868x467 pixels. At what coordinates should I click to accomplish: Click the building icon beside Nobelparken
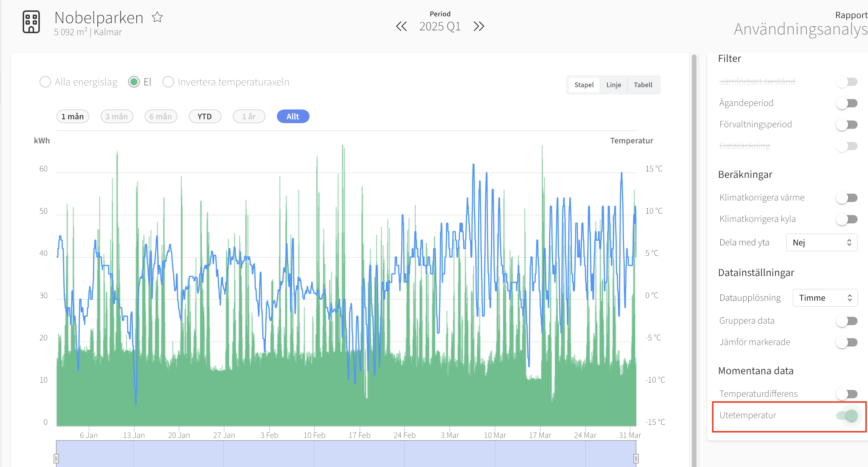pyautogui.click(x=31, y=22)
